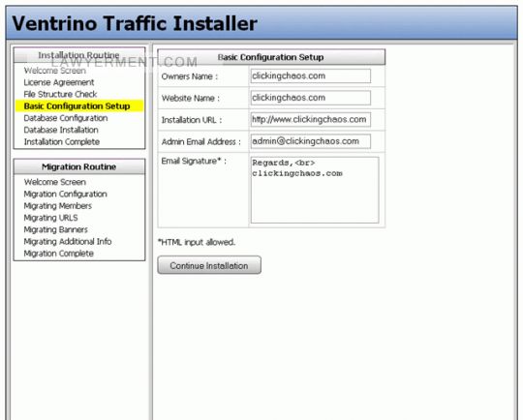The height and width of the screenshot is (420, 523).
Task: Select Installation Complete step
Action: [62, 141]
